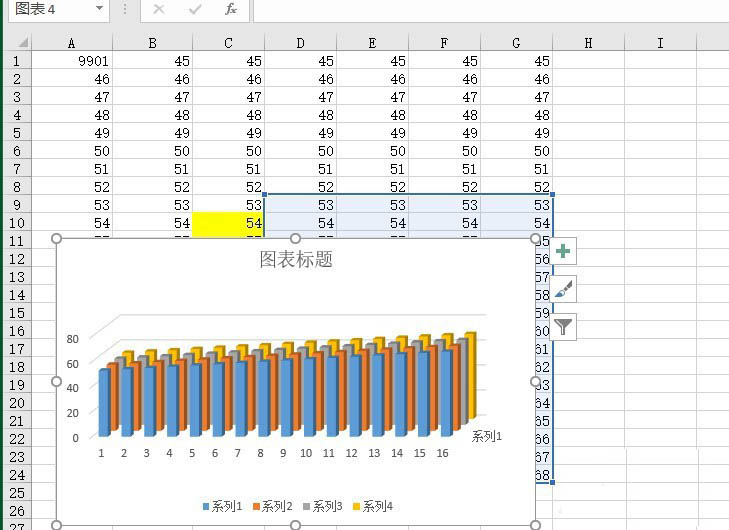
Task: Select the 系列2 orange legend entry
Action: (272, 506)
